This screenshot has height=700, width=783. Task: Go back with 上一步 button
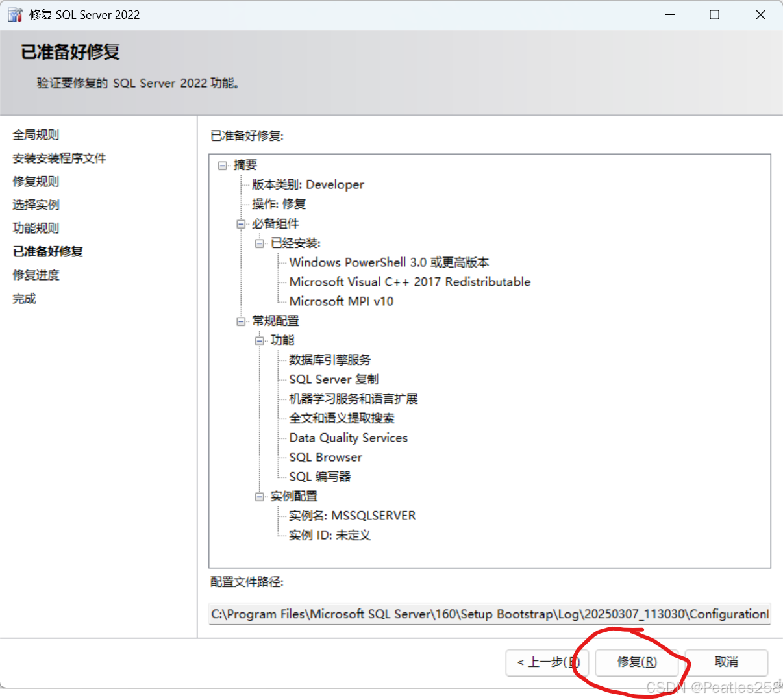pos(547,662)
